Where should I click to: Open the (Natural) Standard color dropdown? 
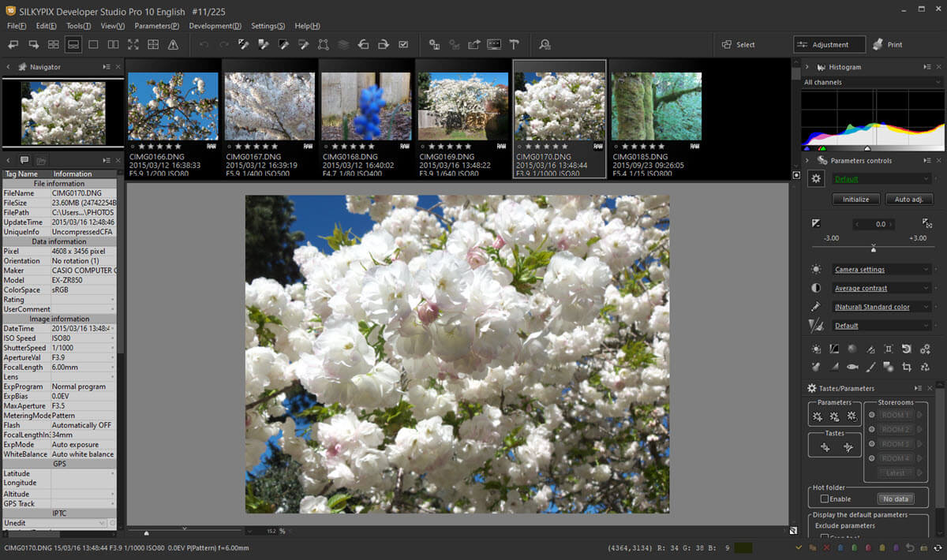pyautogui.click(x=882, y=307)
